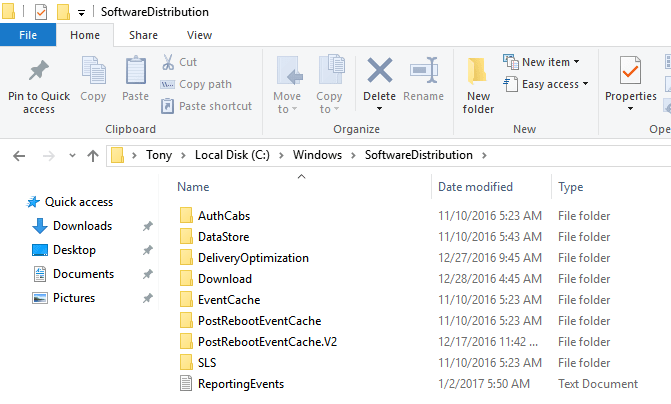Switch to the View ribbon tab
The width and height of the screenshot is (671, 404).
coord(199,35)
